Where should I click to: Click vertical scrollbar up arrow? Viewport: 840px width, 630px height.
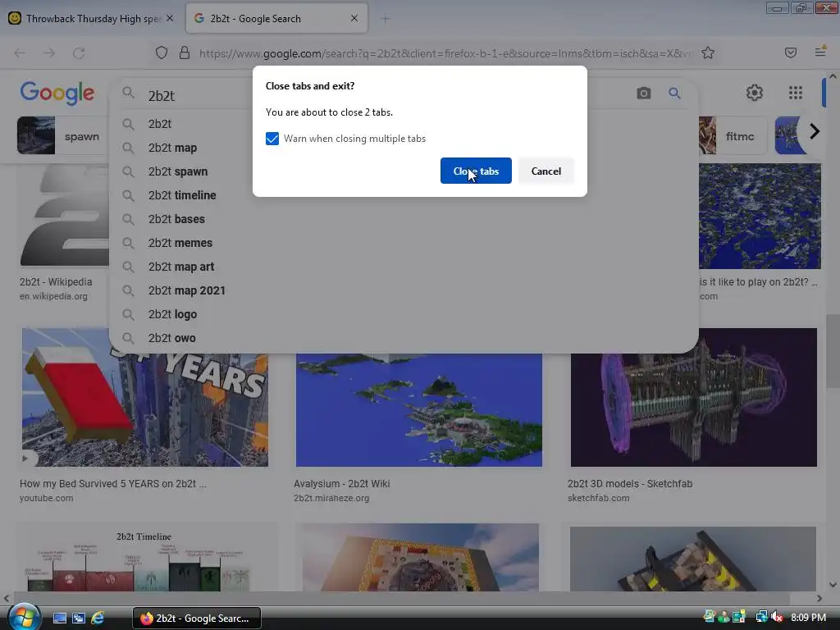833,76
